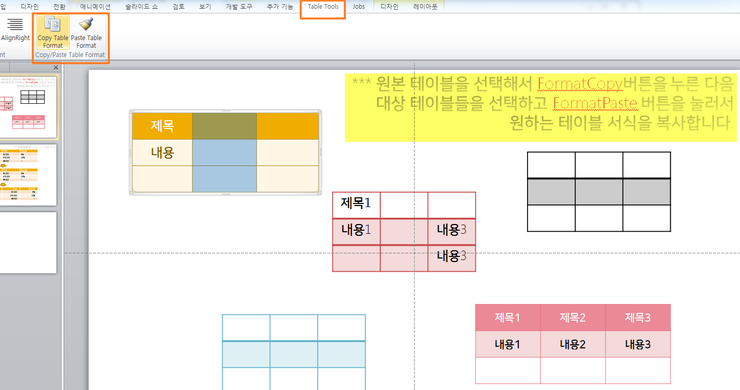Click the 제목 header cell in orange table
The image size is (740, 390).
(162, 126)
